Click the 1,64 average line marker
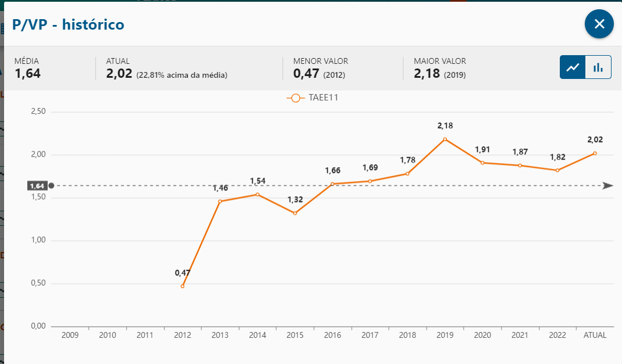 (37, 186)
